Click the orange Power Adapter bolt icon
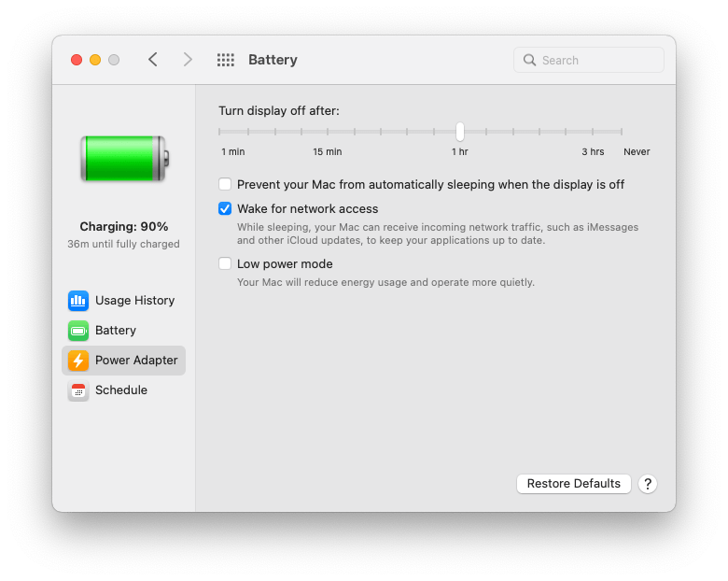The height and width of the screenshot is (581, 728). click(78, 361)
